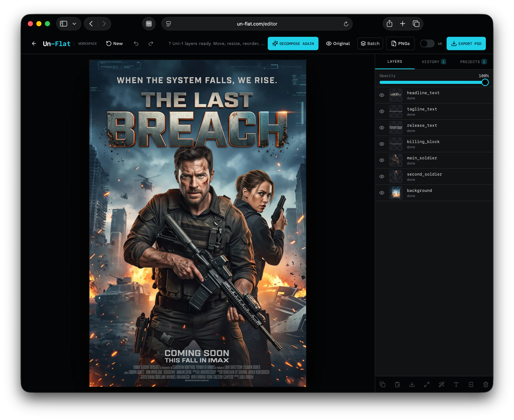
Task: Select the background layer thumbnail
Action: point(396,193)
